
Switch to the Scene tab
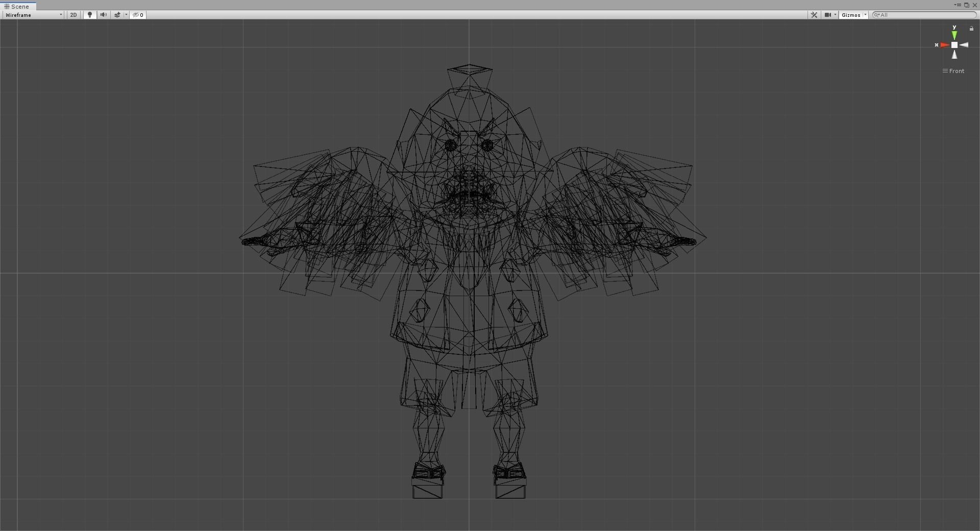[x=19, y=6]
